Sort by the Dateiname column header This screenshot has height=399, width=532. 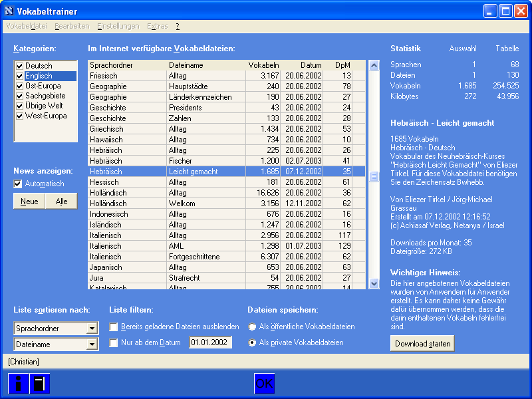[205, 65]
